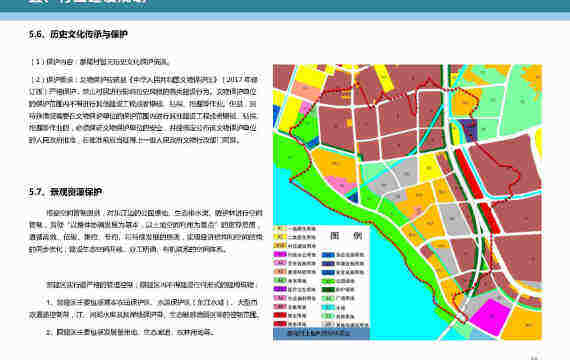The height and width of the screenshot is (360, 570).
Task: Click the purple swatch in legend's left column
Action: pos(280,289)
